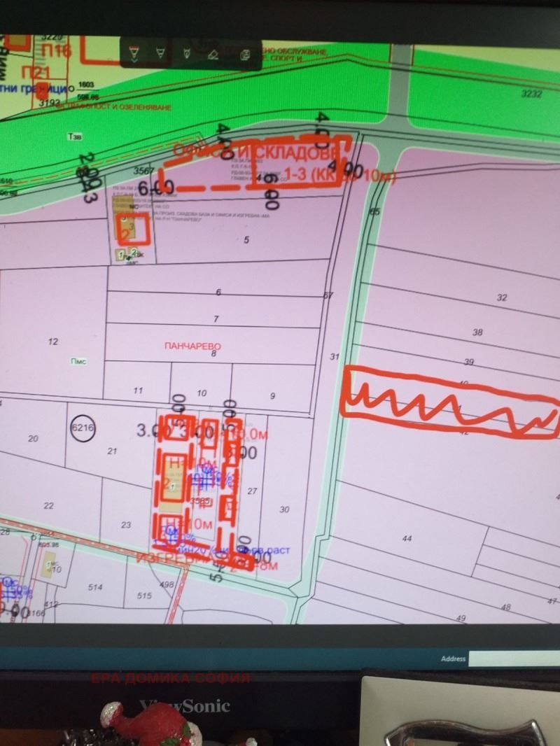Screen dimensions: 560x746
Task: Select parcel 12 on the map
Action: tap(52, 342)
